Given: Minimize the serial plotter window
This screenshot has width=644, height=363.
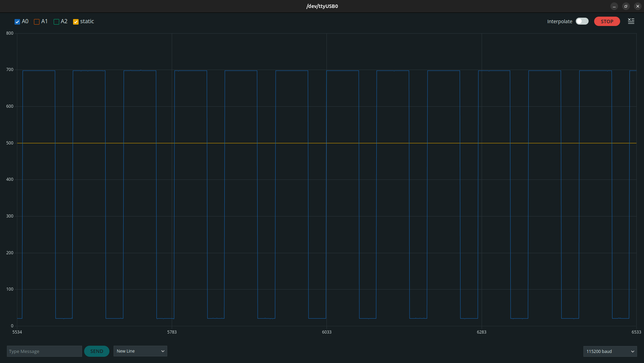Looking at the screenshot, I should pyautogui.click(x=614, y=6).
